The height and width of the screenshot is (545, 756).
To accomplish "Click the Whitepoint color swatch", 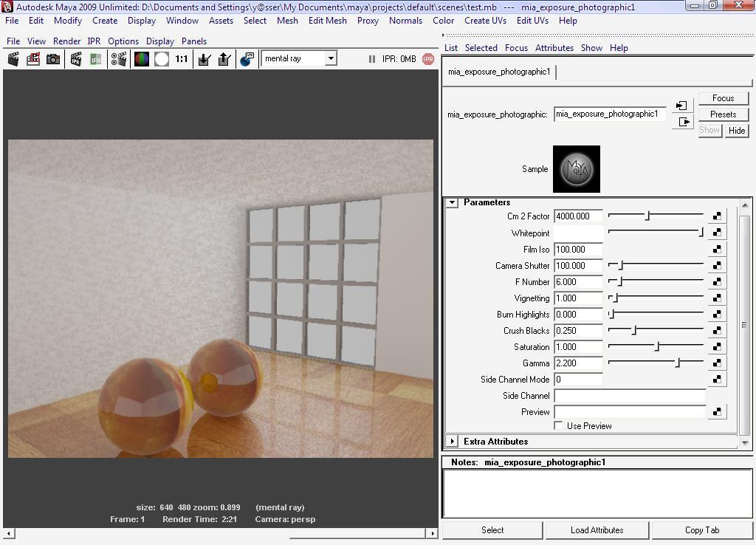I will coord(578,233).
